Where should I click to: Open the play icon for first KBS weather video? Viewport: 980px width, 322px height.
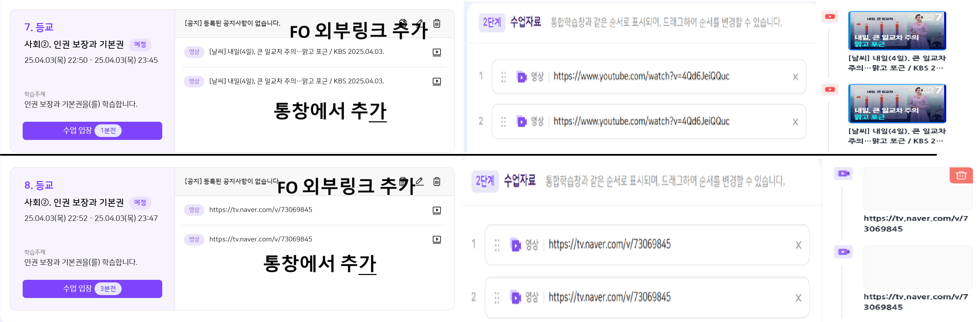pyautogui.click(x=437, y=52)
